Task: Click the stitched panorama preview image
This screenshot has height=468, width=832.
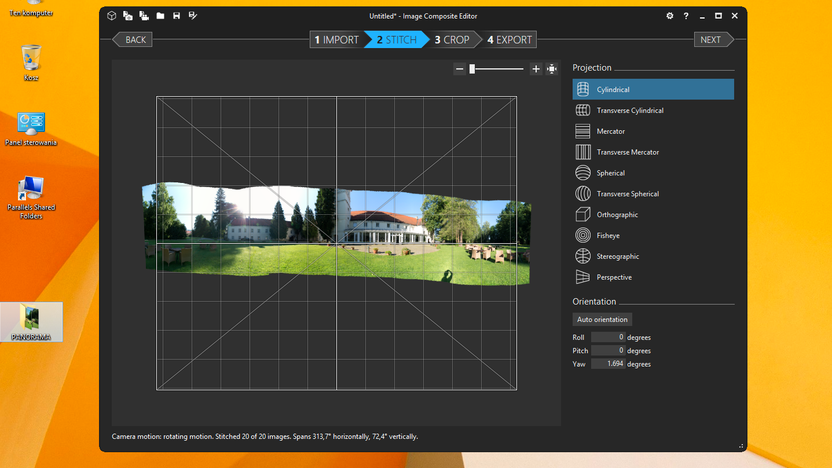Action: coord(336,233)
